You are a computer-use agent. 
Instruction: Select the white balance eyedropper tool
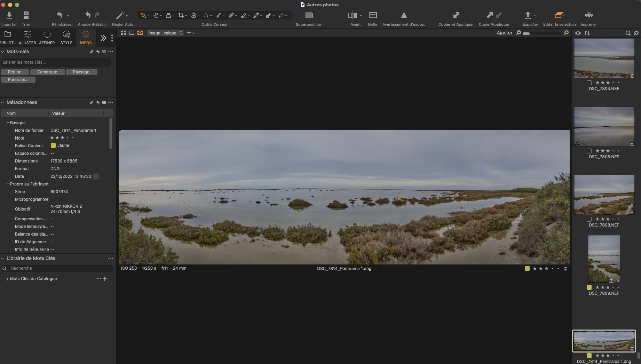coord(256,15)
